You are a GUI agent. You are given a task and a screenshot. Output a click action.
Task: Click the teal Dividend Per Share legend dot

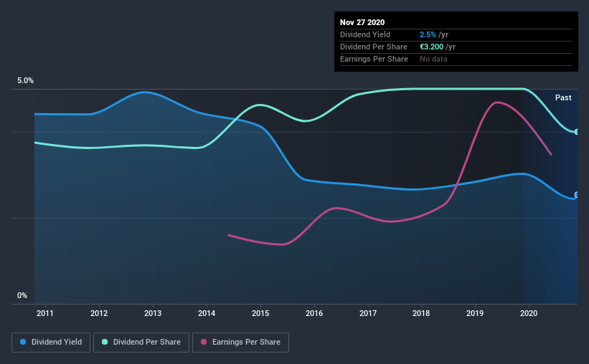(x=105, y=342)
